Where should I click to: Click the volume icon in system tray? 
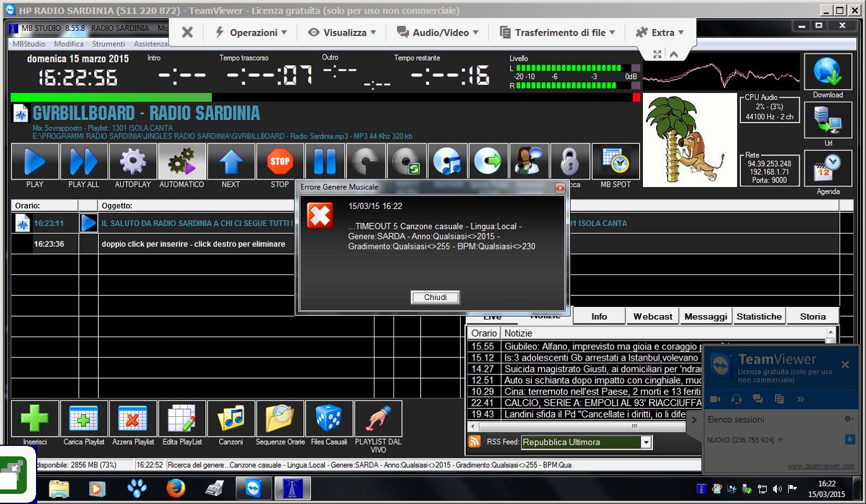click(x=777, y=489)
